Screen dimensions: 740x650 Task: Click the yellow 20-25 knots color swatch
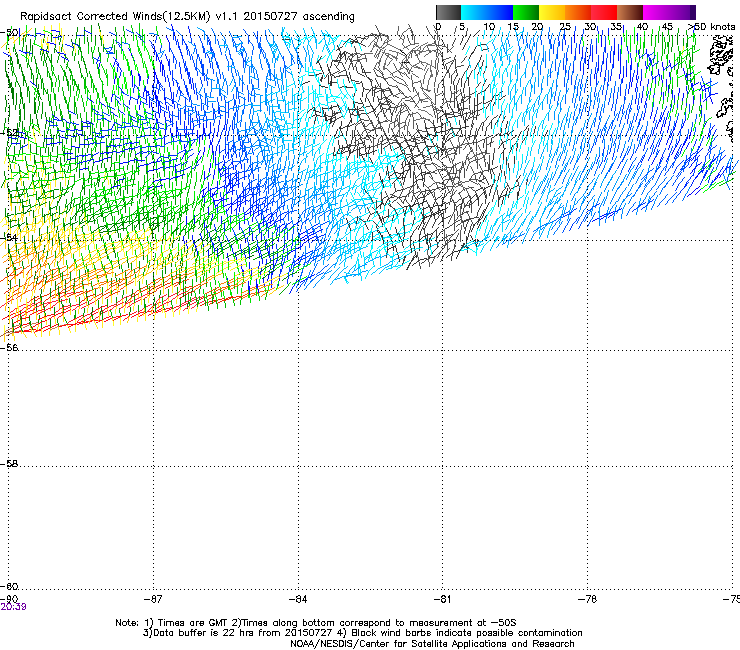[x=552, y=12]
